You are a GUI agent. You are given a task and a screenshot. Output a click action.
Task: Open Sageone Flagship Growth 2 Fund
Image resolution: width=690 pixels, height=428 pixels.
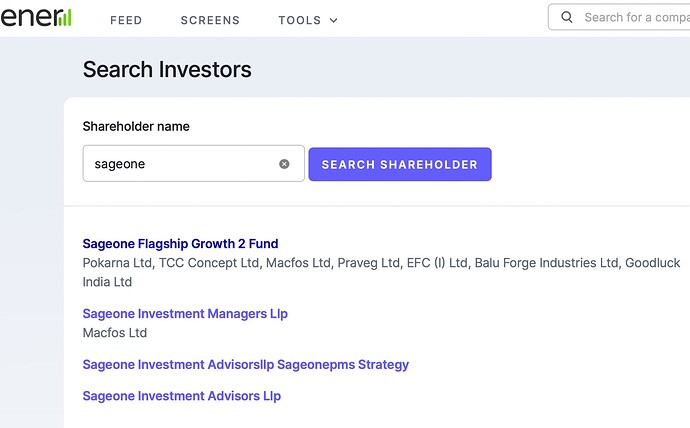tap(180, 244)
